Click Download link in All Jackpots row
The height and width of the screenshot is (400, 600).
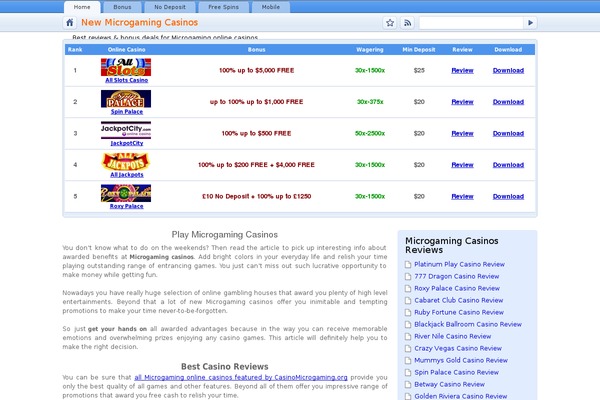[508, 165]
